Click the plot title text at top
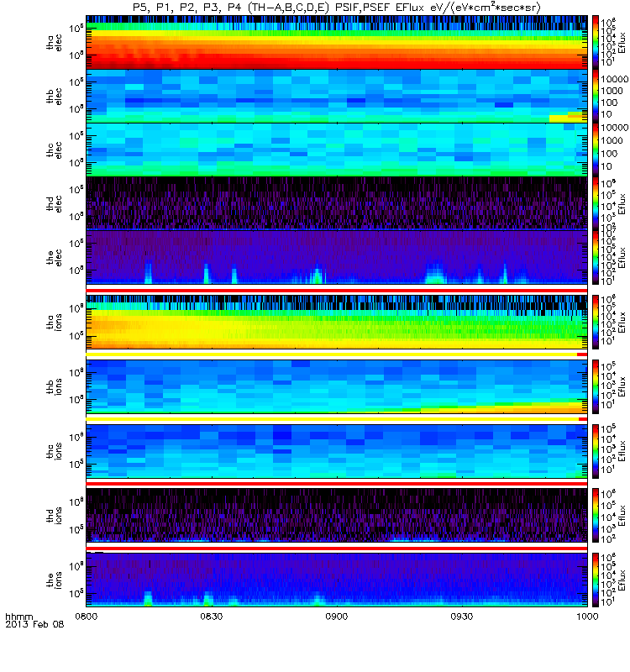 pos(337,8)
